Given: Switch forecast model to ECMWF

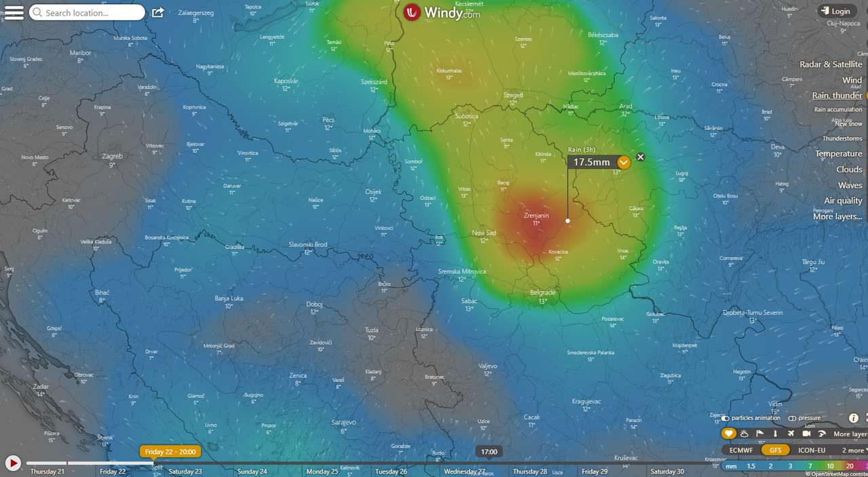Looking at the screenshot, I should click(x=741, y=450).
